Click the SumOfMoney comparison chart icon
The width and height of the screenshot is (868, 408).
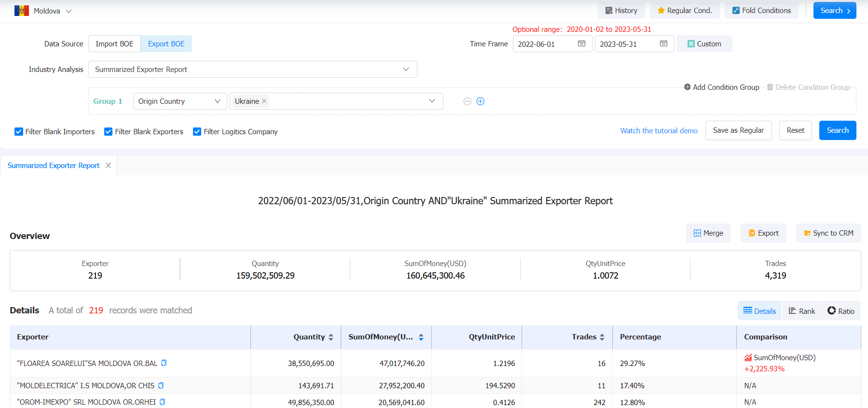point(748,358)
